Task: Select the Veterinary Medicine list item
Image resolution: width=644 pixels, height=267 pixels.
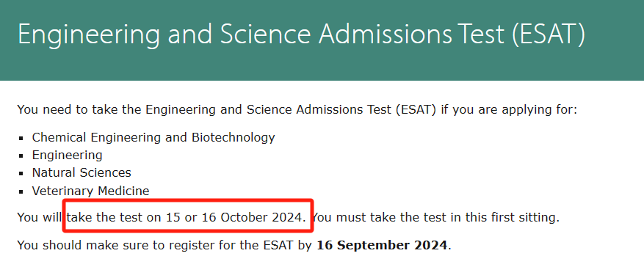Action: (x=91, y=191)
